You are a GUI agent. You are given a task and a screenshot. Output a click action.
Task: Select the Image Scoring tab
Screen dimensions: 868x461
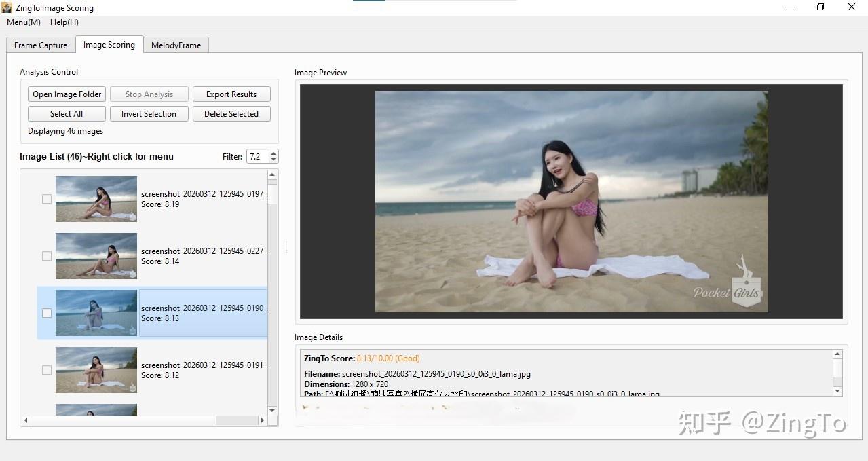tap(109, 45)
